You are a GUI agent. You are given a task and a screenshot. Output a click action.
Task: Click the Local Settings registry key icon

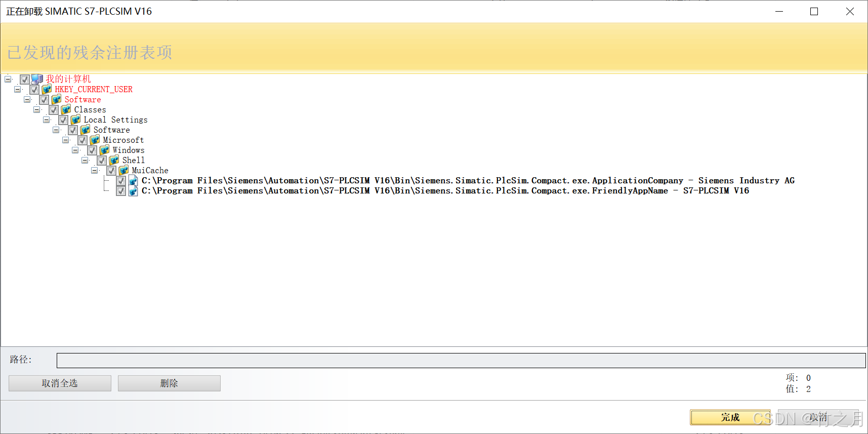point(75,120)
